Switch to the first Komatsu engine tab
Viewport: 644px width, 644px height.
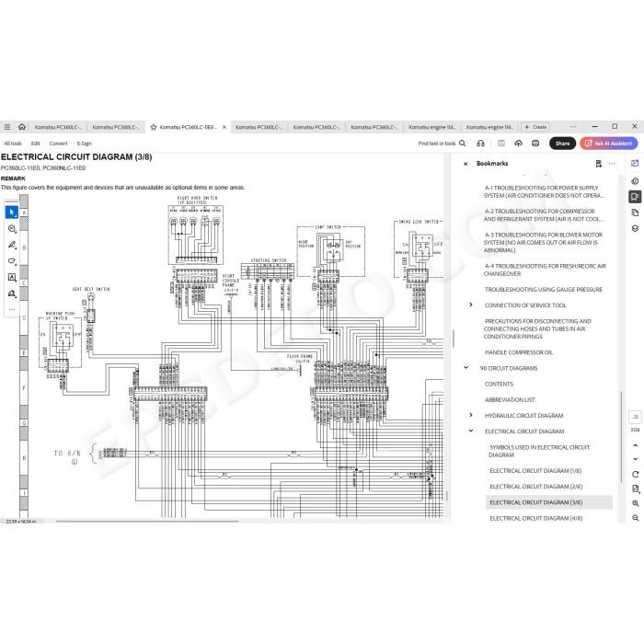click(431, 127)
